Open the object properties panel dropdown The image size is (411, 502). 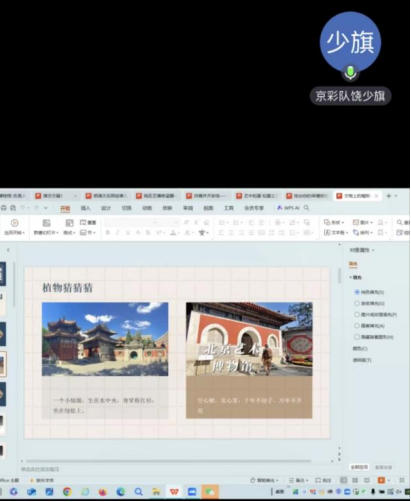click(x=373, y=250)
